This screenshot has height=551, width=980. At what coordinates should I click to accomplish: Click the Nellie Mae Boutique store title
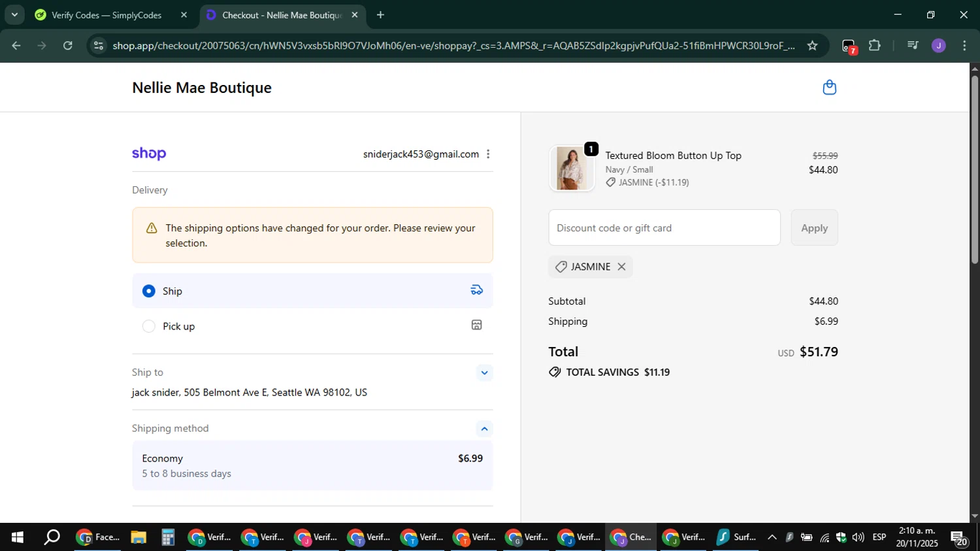click(x=202, y=88)
